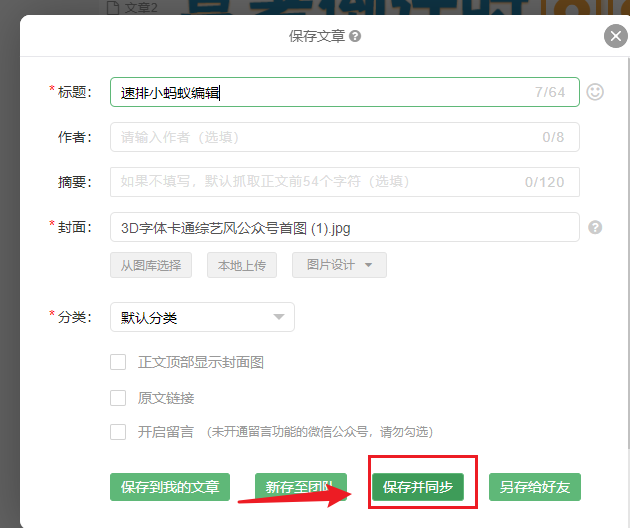Click 另存给好友 button
The height and width of the screenshot is (528, 630).
(x=535, y=487)
